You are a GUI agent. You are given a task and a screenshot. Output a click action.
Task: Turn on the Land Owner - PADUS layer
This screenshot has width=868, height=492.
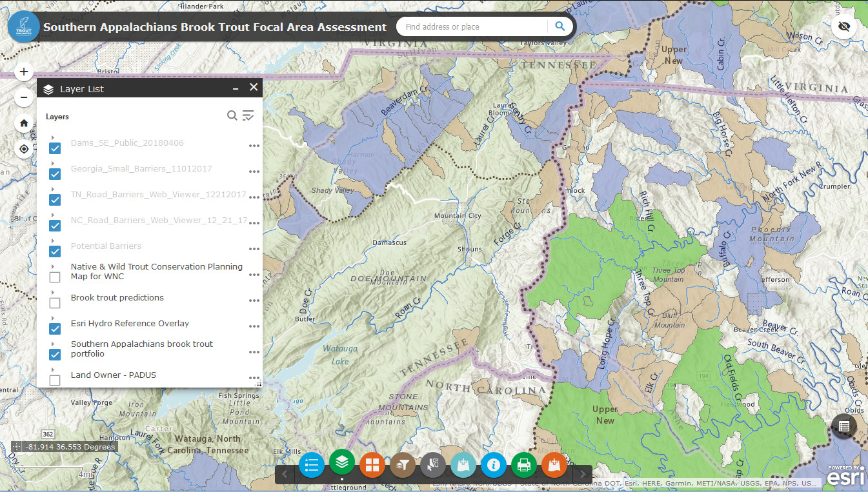coord(55,380)
